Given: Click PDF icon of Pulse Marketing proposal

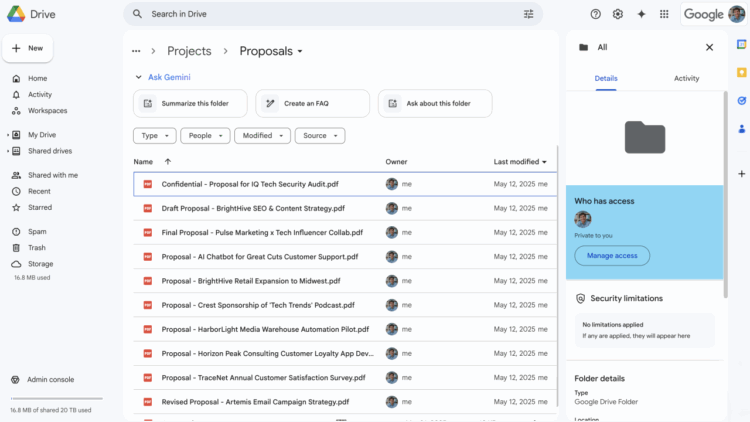Looking at the screenshot, I should pos(148,233).
